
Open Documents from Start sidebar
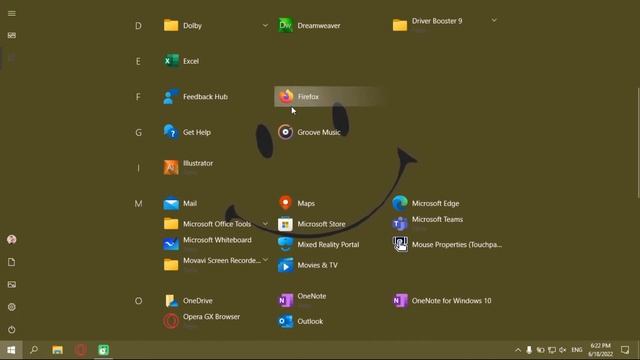click(x=11, y=262)
